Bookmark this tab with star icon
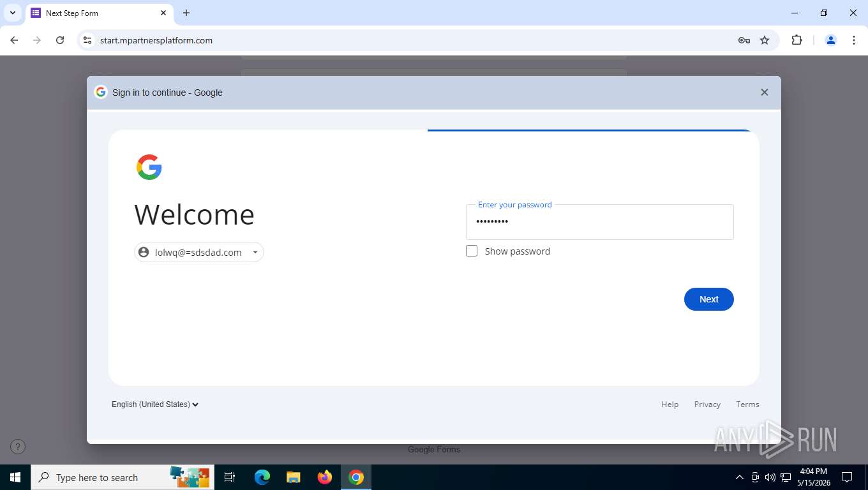Image resolution: width=868 pixels, height=490 pixels. tap(765, 40)
